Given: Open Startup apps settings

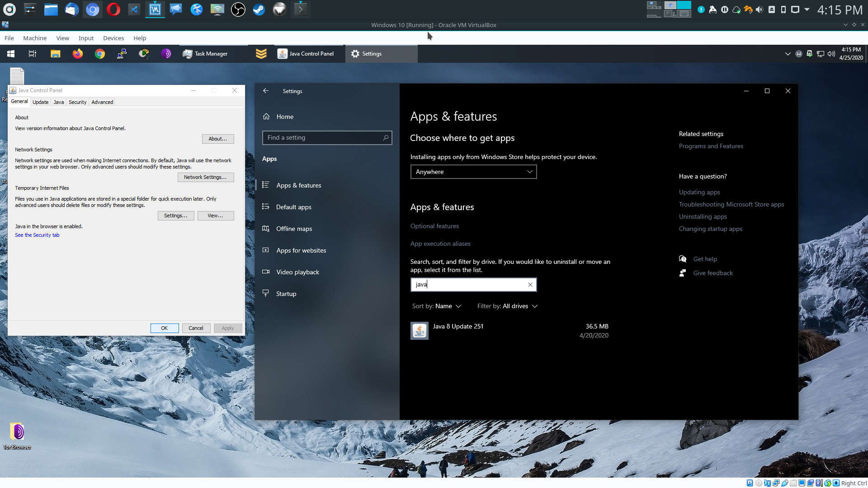Looking at the screenshot, I should pyautogui.click(x=327, y=294).
